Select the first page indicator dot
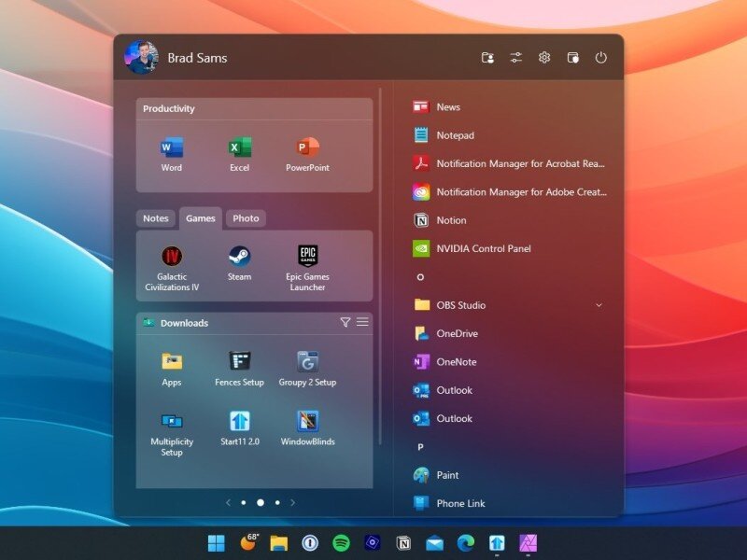This screenshot has width=747, height=560. point(244,502)
